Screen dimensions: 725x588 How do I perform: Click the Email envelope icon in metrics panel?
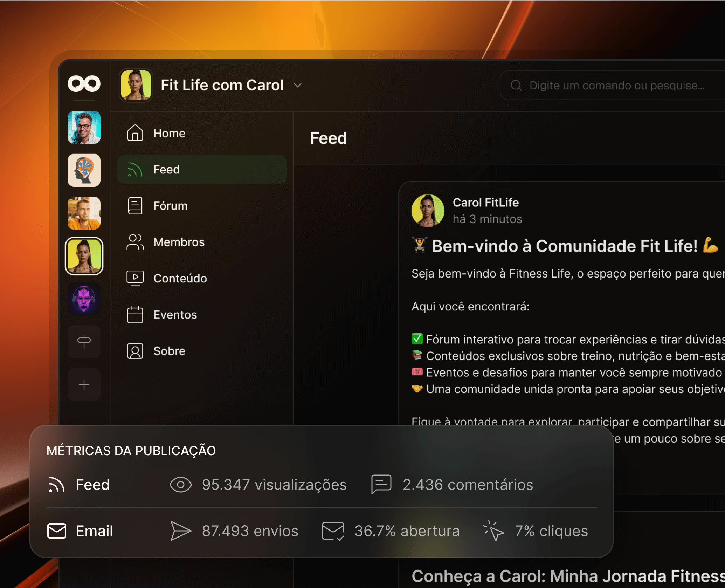(56, 531)
